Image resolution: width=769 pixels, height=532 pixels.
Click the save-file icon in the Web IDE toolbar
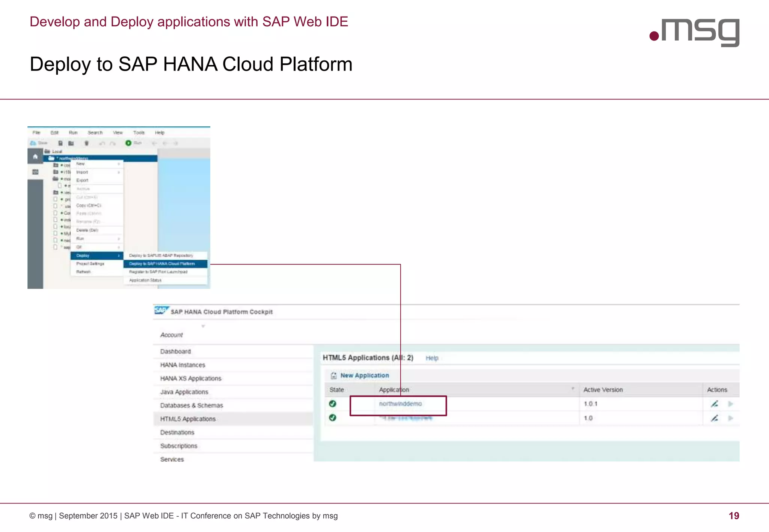pos(60,143)
